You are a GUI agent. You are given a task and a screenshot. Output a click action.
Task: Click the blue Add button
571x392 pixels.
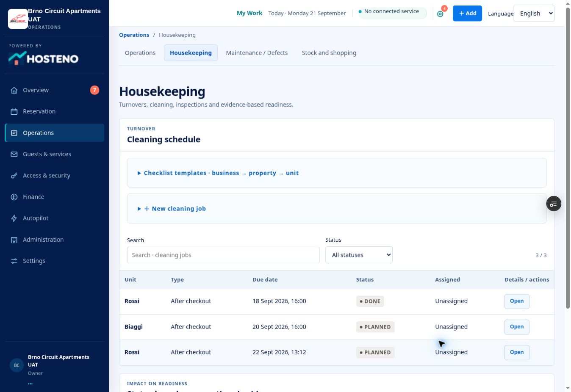(467, 14)
